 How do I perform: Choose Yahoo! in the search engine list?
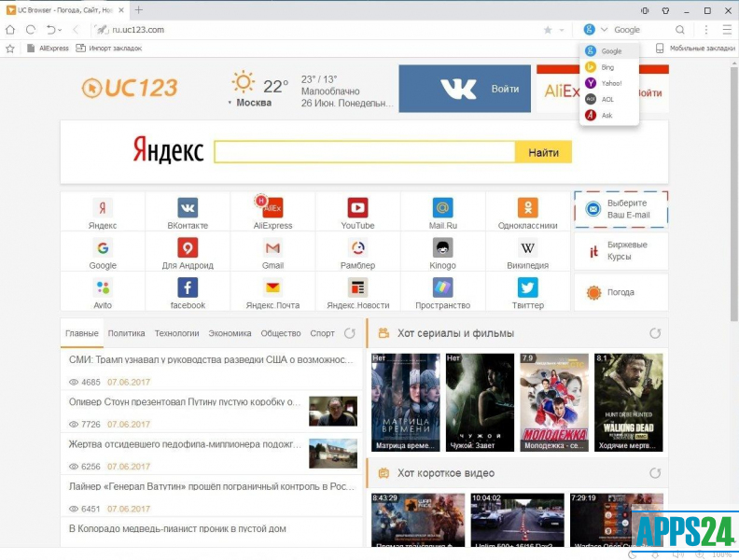click(611, 83)
